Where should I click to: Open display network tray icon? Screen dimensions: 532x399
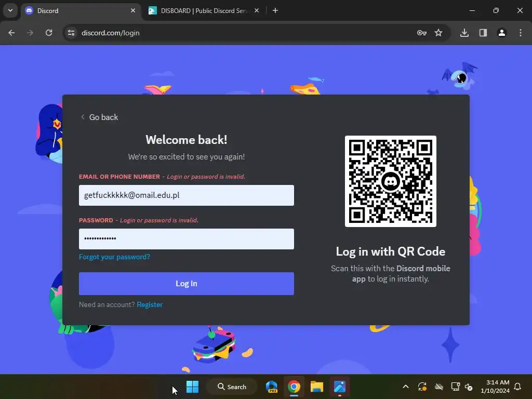[455, 387]
